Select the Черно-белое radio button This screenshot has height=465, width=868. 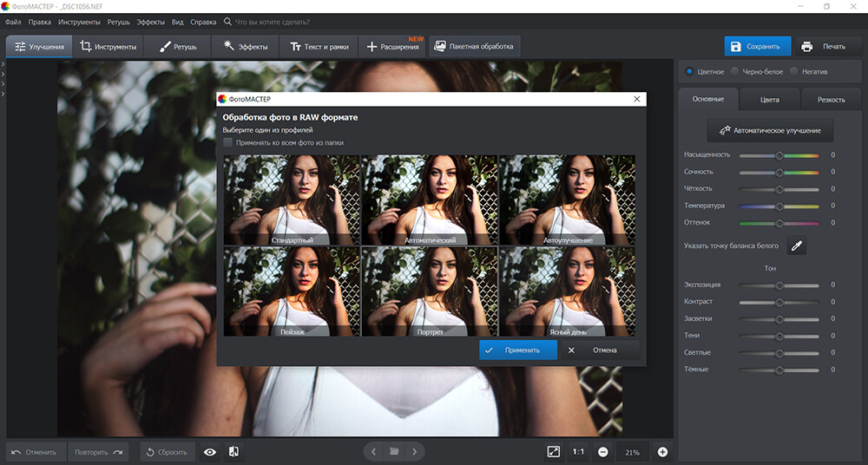[734, 71]
